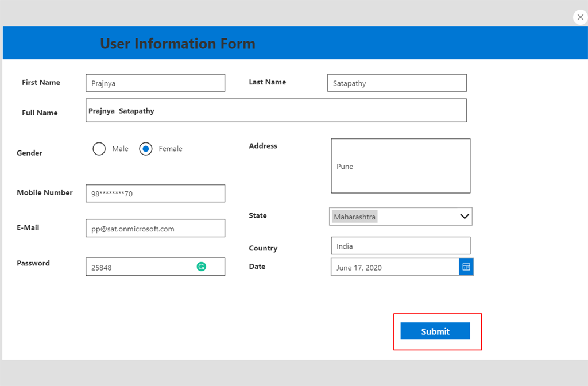Click the close X at top right
The height and width of the screenshot is (386, 588).
[580, 17]
